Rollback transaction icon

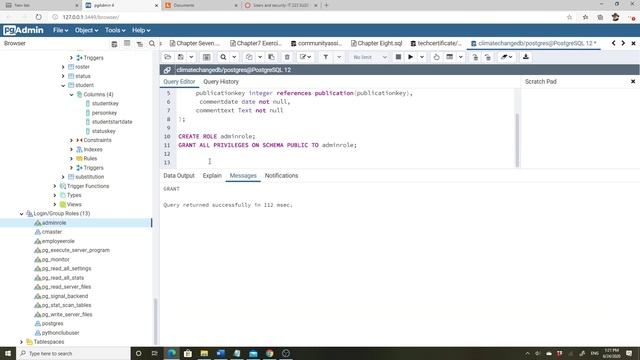[488, 57]
